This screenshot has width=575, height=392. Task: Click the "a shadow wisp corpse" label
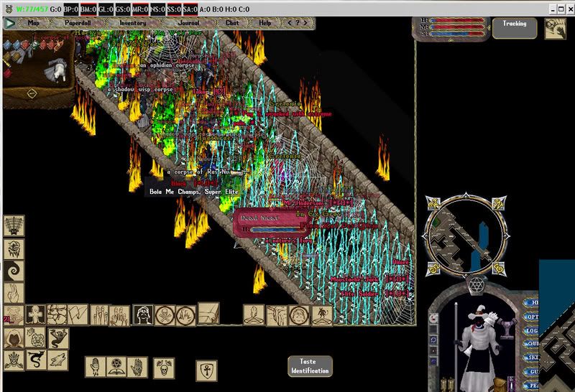pos(140,89)
